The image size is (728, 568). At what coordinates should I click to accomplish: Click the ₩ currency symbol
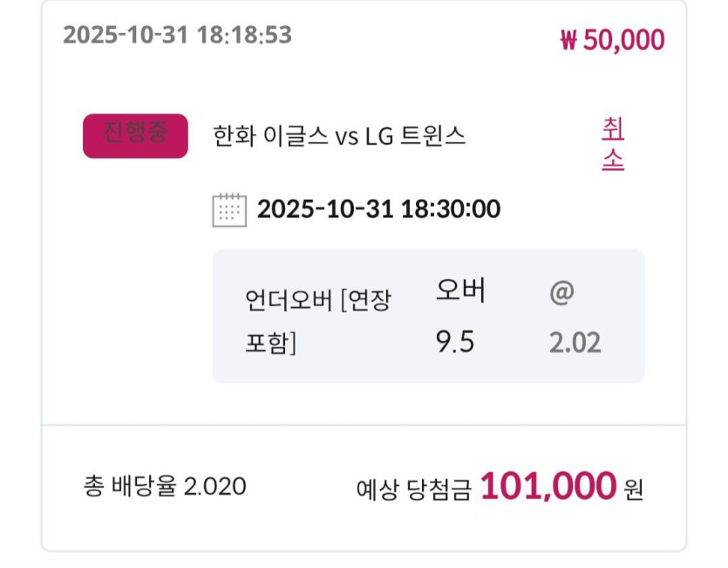tap(568, 41)
